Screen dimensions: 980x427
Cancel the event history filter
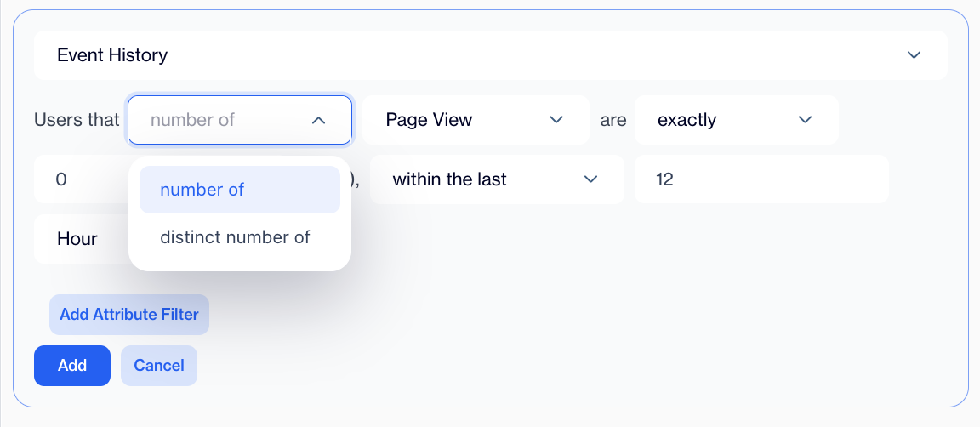click(x=159, y=366)
